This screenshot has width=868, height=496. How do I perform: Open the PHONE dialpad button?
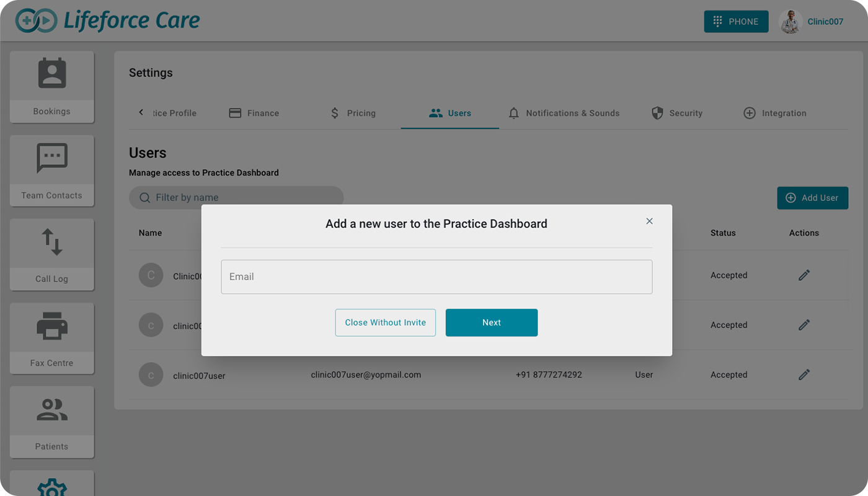(736, 22)
